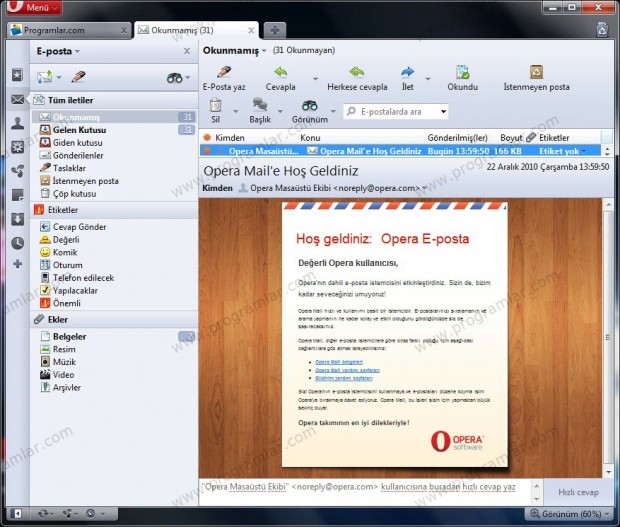This screenshot has height=527, width=620.
Task: Open the dropdown arrow beside İlet
Action: click(x=428, y=79)
